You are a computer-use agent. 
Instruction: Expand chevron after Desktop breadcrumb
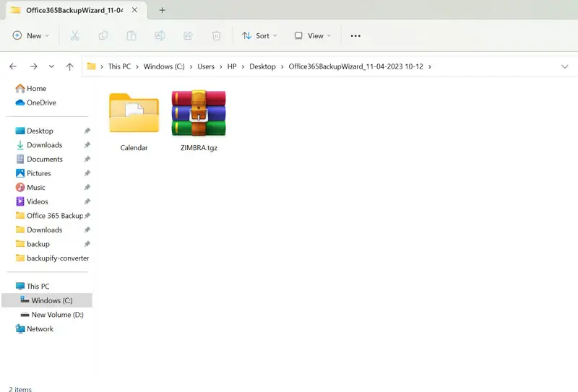coord(282,66)
